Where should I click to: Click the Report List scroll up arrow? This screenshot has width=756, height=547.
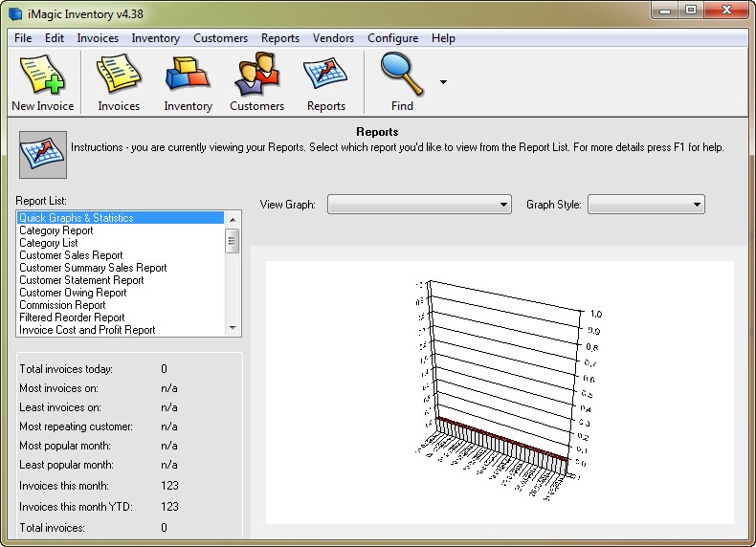tap(233, 219)
